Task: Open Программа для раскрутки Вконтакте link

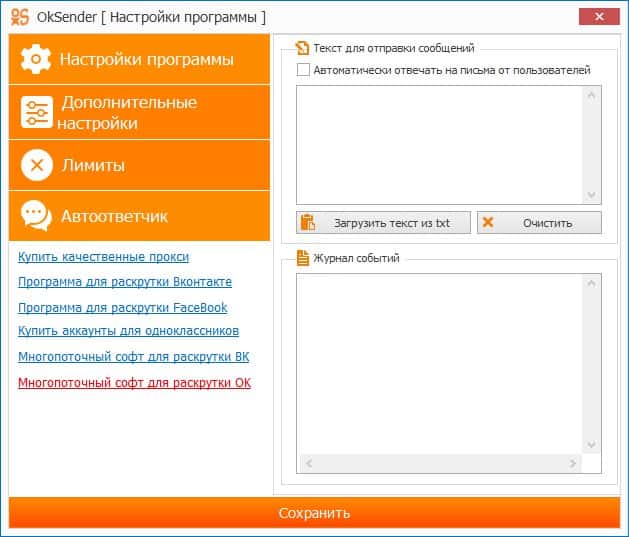Action: tap(125, 282)
